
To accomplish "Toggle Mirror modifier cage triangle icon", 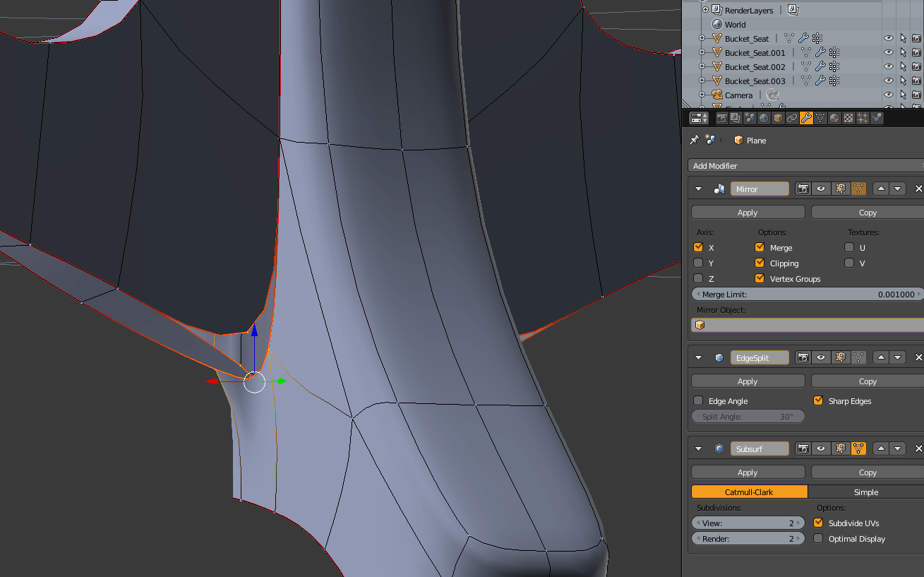I will click(858, 189).
